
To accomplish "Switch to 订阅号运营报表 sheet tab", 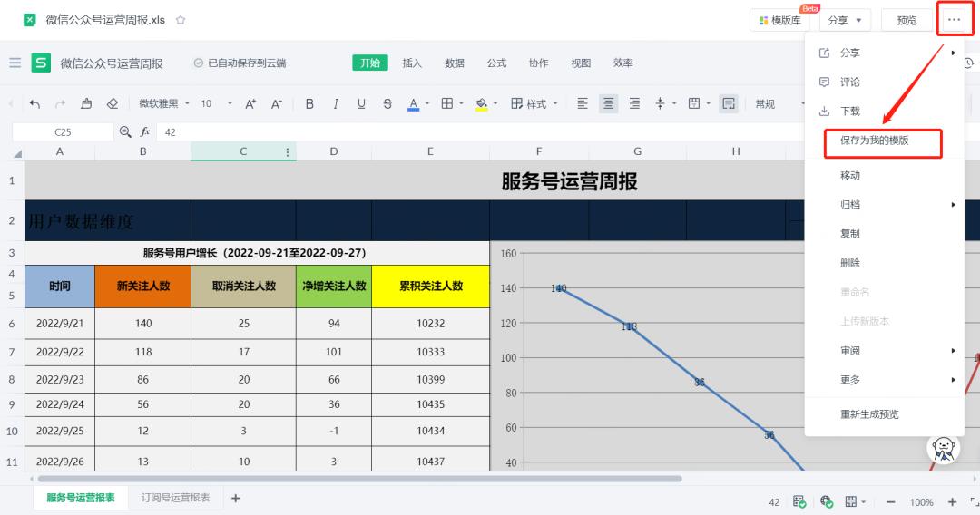I will point(175,498).
